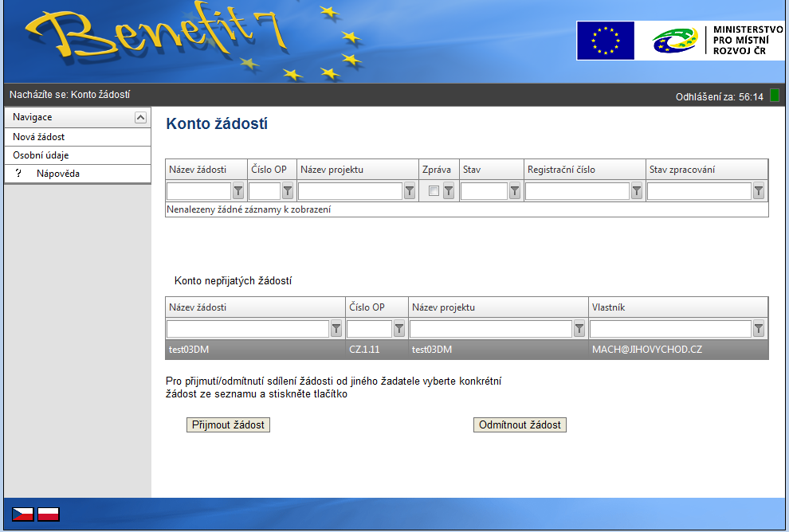Click filter icon for the Stav column
Screen dimensions: 789x532
[514, 191]
